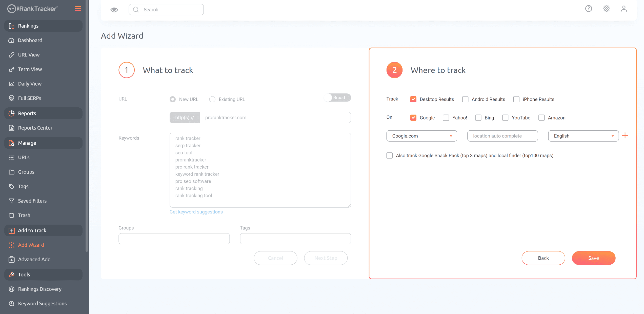Select the Dashboard icon in the sidebar
Image resolution: width=644 pixels, height=314 pixels.
point(11,40)
